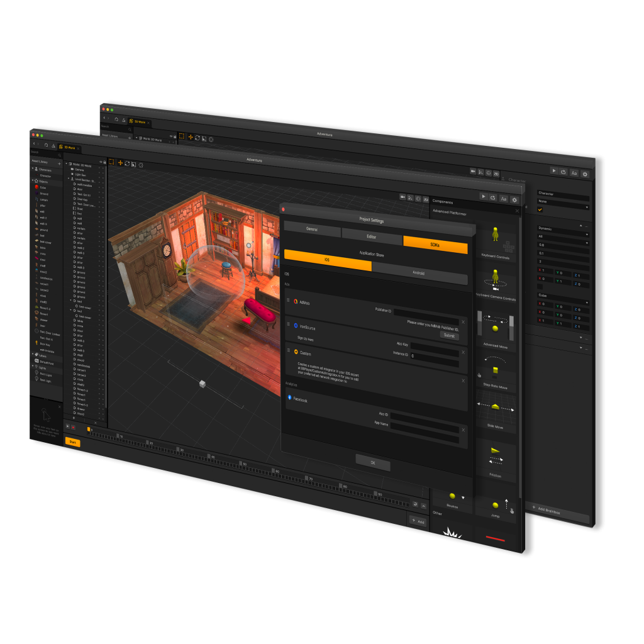Switch to the Android tab

click(x=418, y=274)
